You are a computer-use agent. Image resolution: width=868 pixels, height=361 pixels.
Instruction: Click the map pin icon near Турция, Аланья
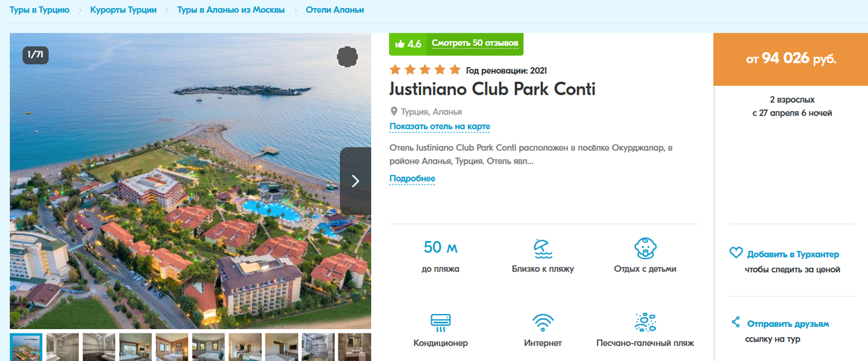[394, 111]
